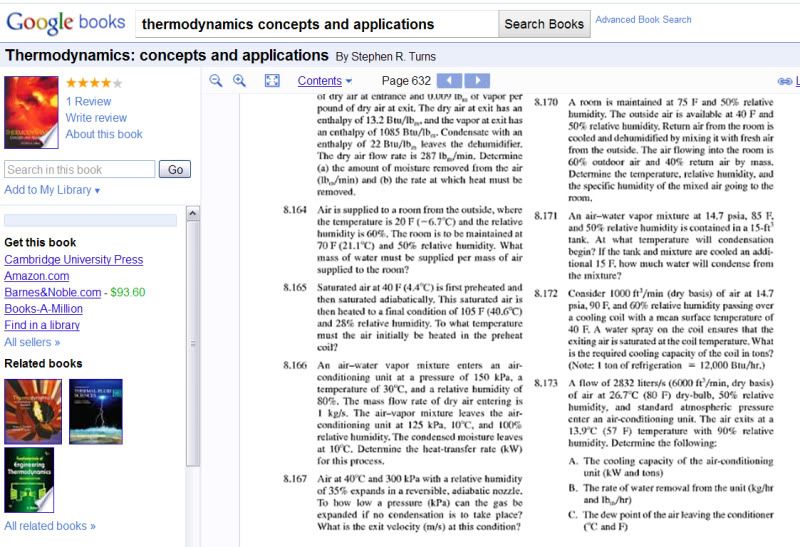Image resolution: width=800 pixels, height=547 pixels.
Task: Open Engineering Thermodynamics related book thumbnail
Action: click(x=29, y=480)
